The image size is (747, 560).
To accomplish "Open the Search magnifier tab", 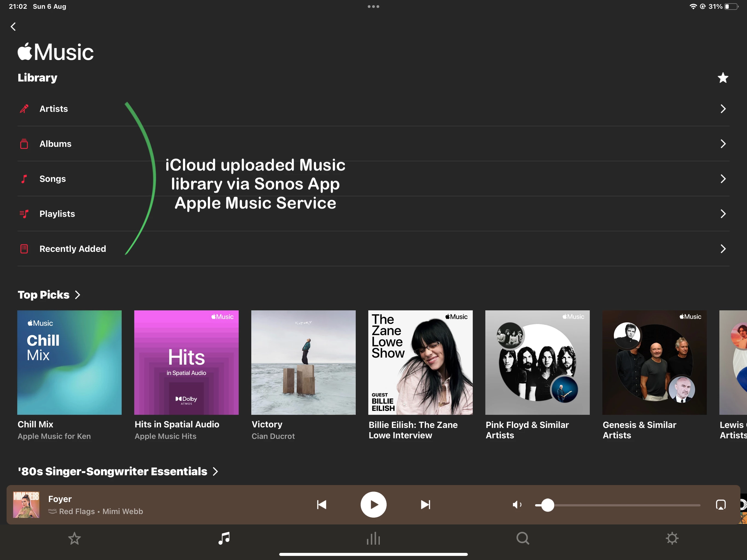I will pyautogui.click(x=523, y=538).
